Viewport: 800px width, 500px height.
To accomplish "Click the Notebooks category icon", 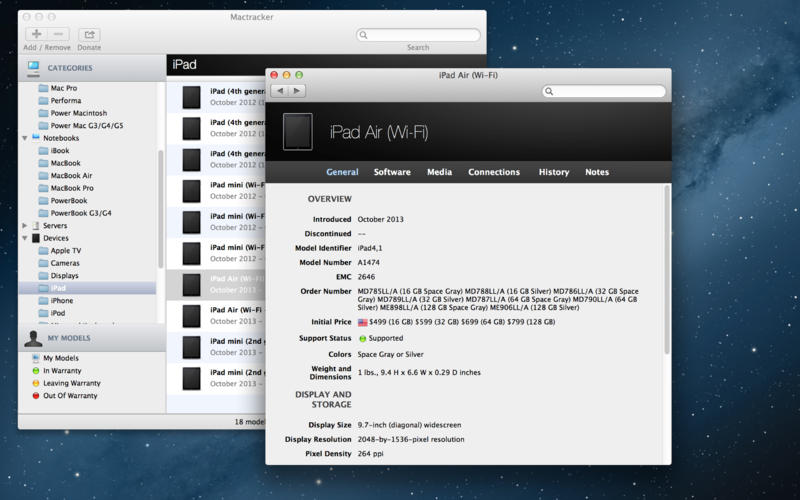I will [x=36, y=138].
